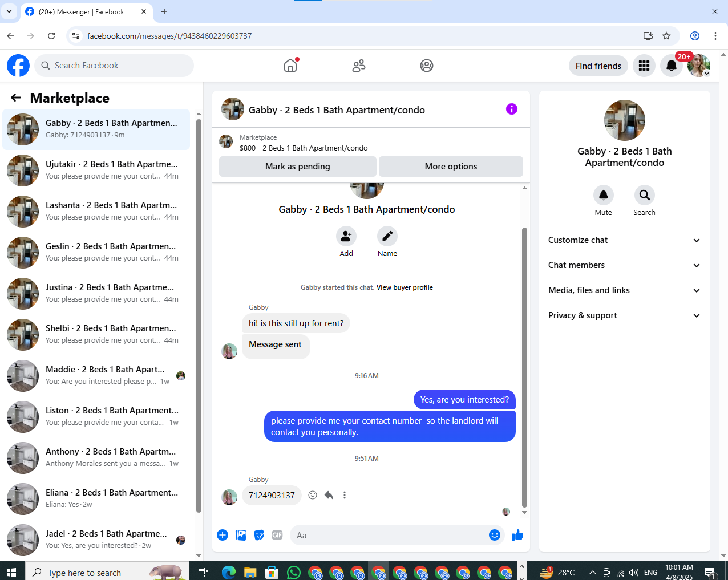Open Microsoft Edge from taskbar

pos(229,573)
